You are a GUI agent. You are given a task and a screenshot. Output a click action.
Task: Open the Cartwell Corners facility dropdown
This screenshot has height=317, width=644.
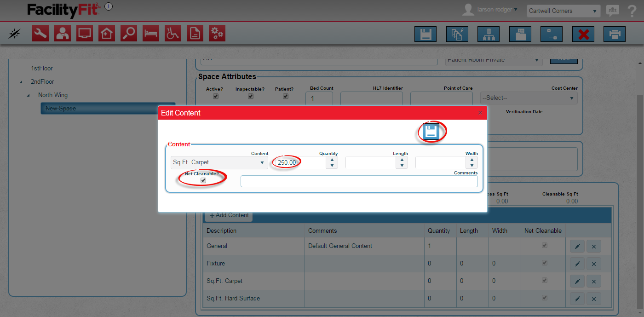(x=563, y=11)
